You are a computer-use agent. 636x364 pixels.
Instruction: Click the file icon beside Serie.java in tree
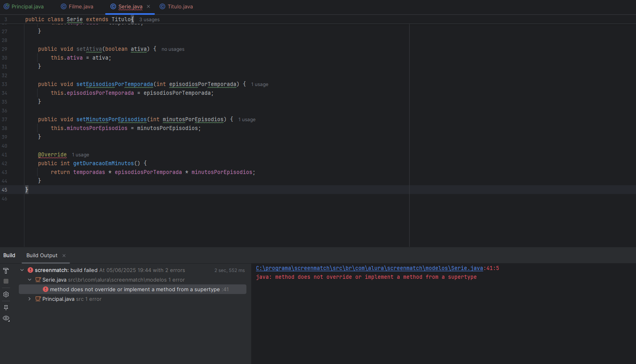click(38, 280)
